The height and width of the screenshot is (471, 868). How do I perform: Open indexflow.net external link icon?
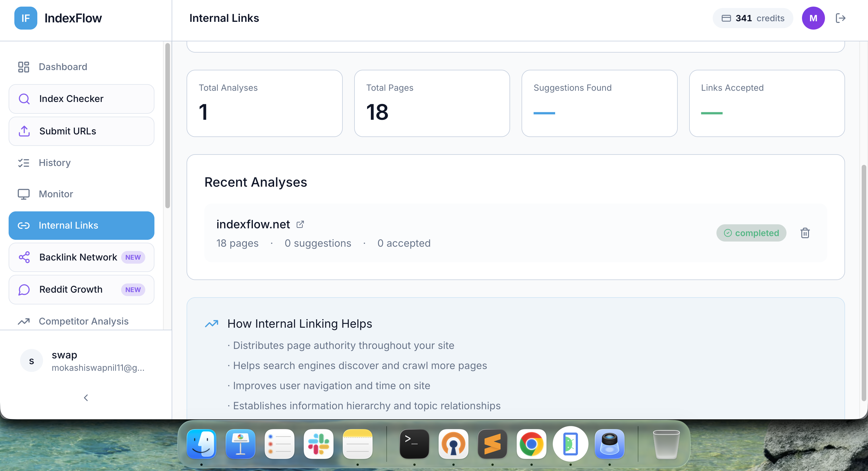[300, 224]
